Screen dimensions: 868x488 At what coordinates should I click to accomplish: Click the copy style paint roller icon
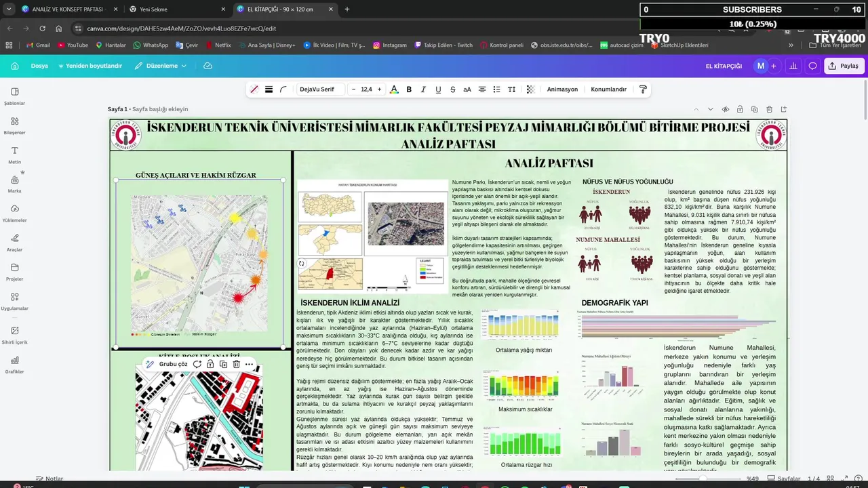[643, 89]
